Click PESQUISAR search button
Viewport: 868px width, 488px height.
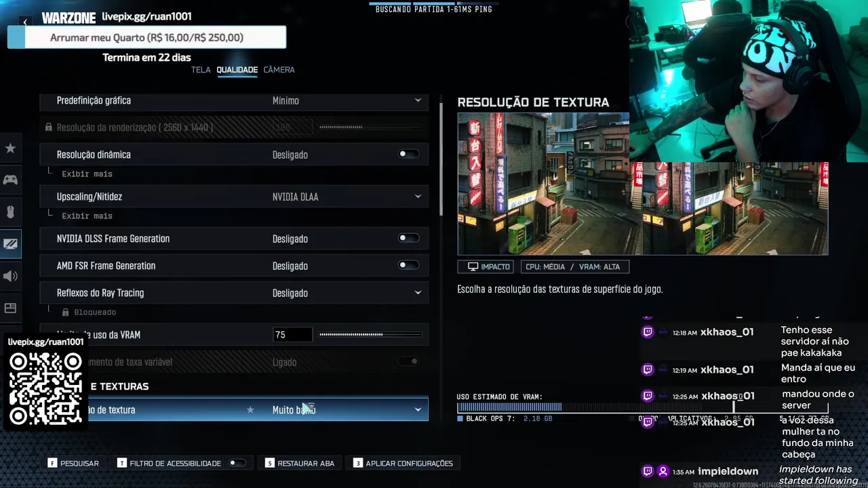[x=73, y=463]
